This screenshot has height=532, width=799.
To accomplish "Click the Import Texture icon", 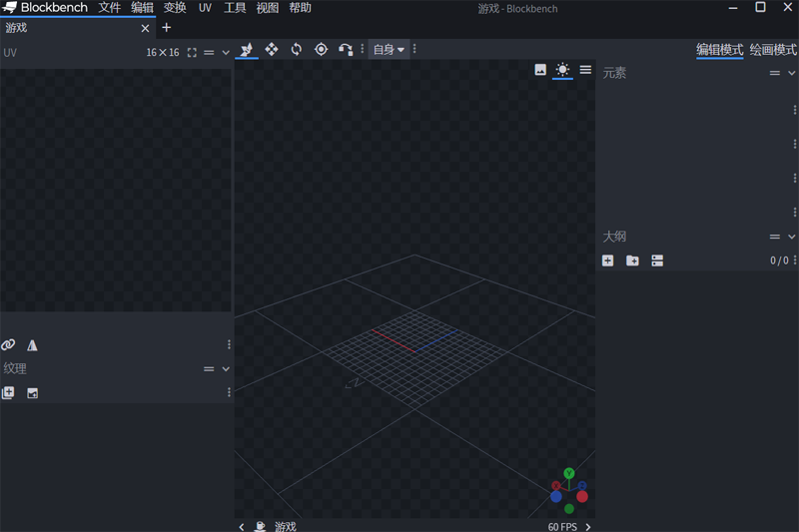I will pyautogui.click(x=8, y=393).
